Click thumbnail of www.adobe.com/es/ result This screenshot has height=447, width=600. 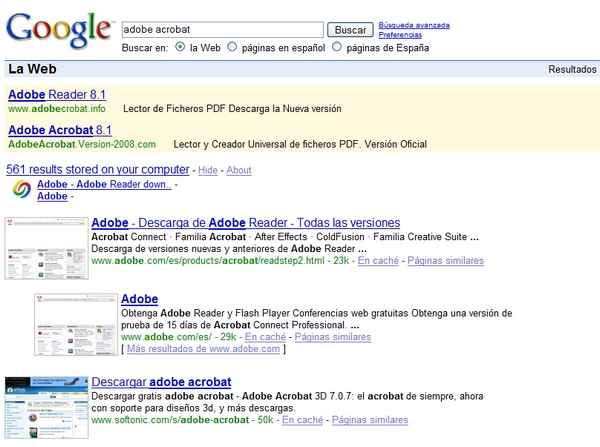tap(76, 325)
